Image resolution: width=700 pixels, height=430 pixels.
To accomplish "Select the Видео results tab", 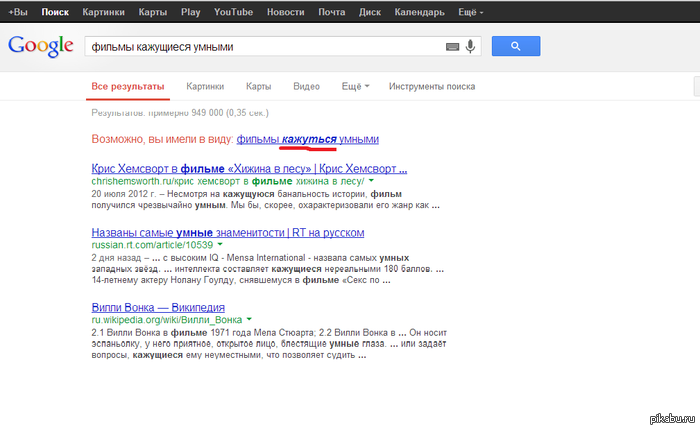I will [307, 87].
